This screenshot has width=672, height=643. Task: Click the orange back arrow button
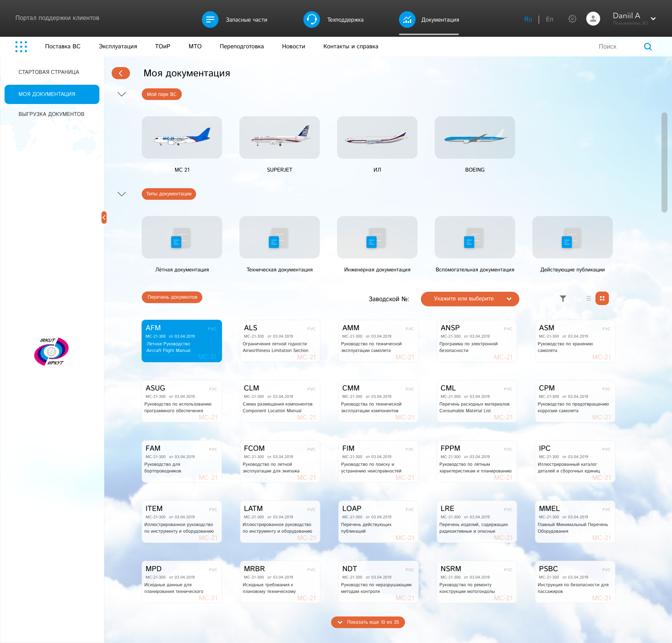tap(121, 73)
